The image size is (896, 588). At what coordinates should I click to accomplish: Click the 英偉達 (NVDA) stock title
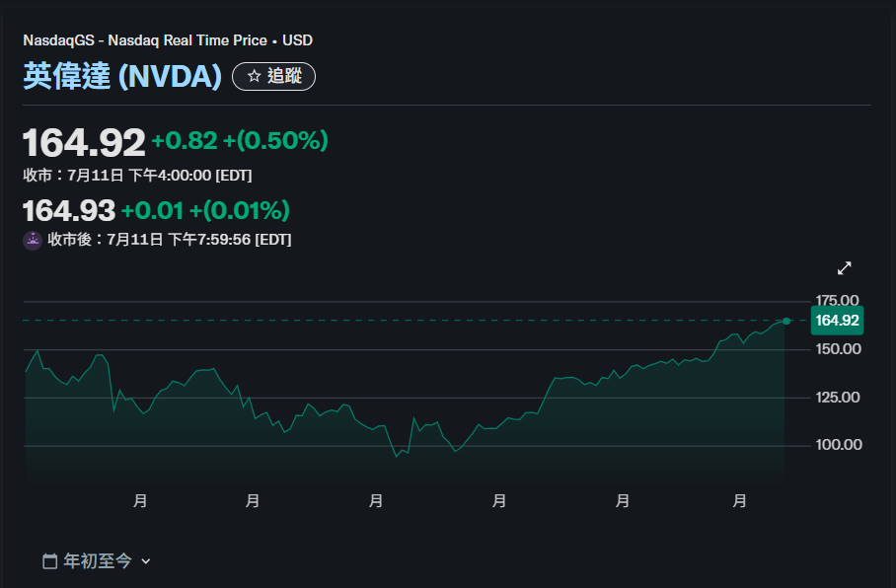122,76
